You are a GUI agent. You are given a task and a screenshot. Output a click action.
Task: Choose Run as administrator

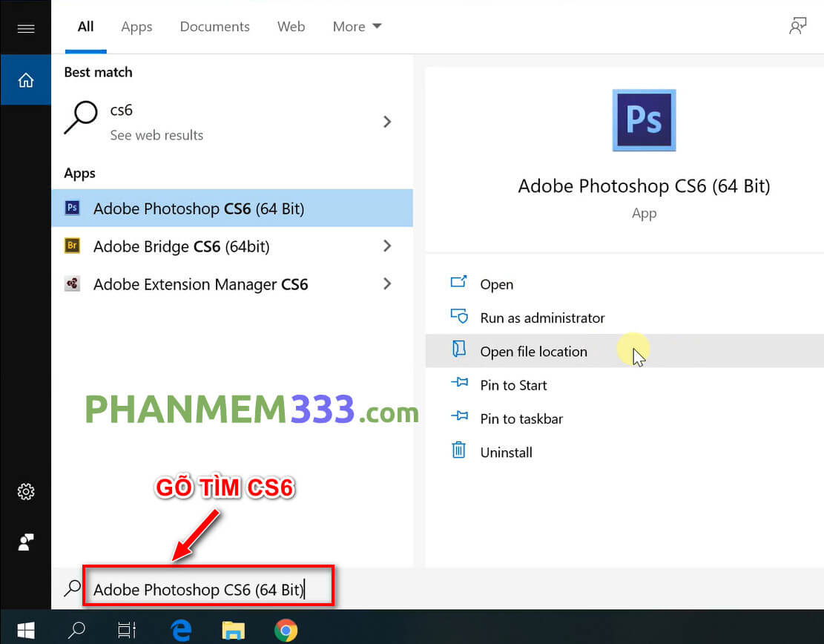point(542,318)
